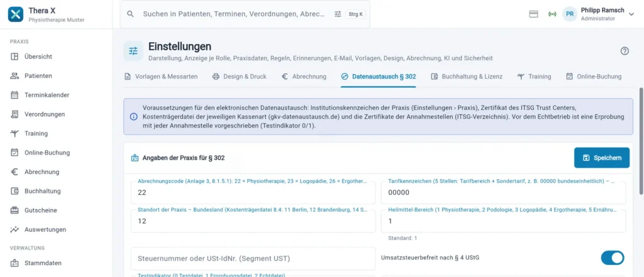Click the Abrechnung euro icon in sidebar
This screenshot has height=277, width=644.
tap(15, 172)
